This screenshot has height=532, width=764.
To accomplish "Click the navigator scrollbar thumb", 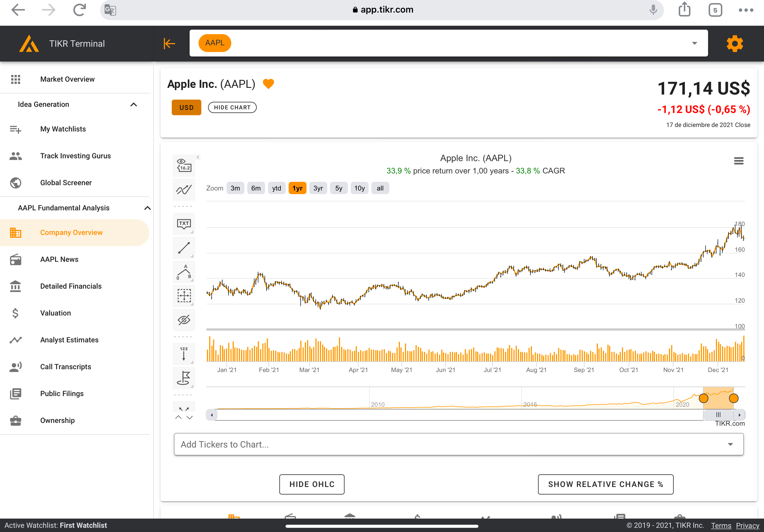I will 718,415.
